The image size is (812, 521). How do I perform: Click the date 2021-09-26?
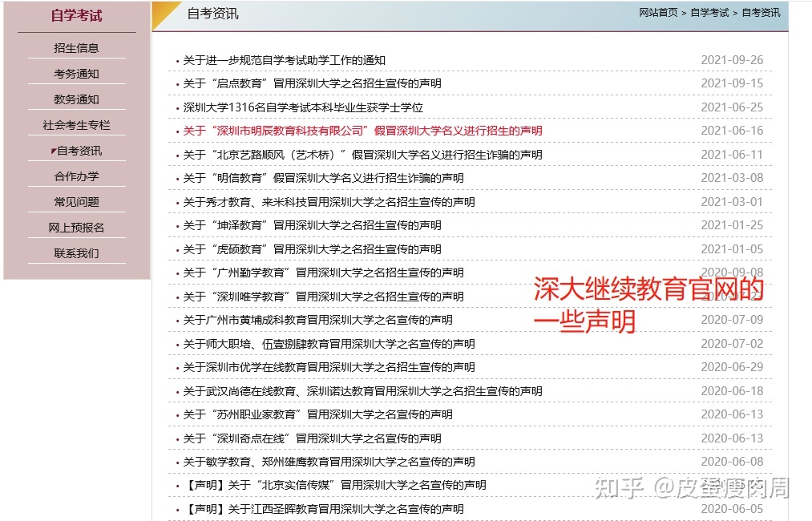[x=732, y=60]
